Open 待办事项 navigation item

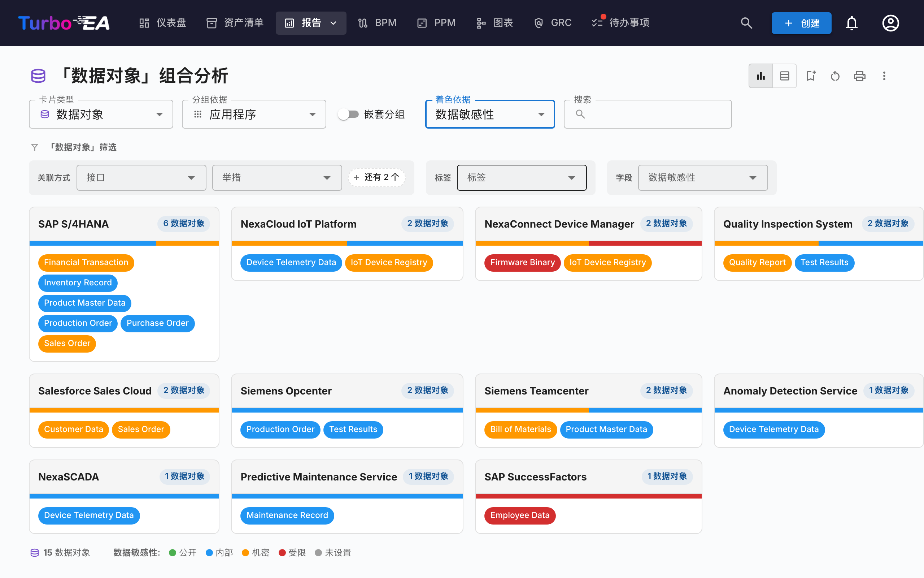621,23
